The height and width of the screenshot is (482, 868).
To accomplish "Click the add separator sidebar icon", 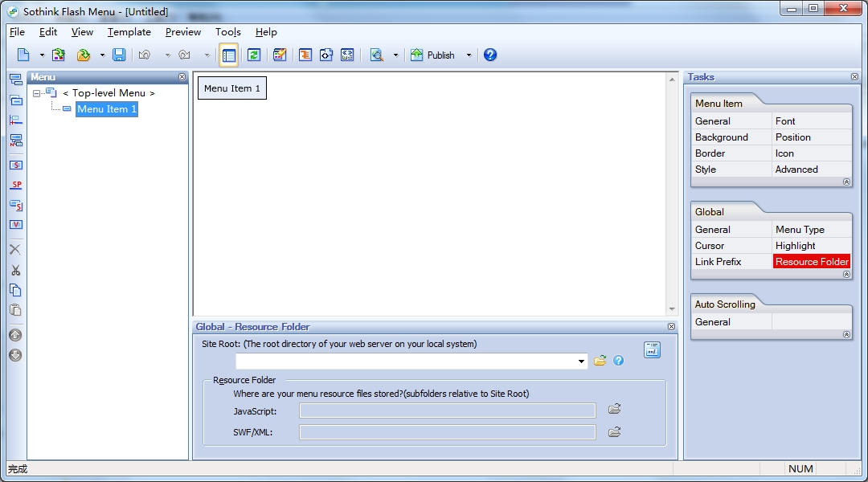I will pyautogui.click(x=16, y=120).
